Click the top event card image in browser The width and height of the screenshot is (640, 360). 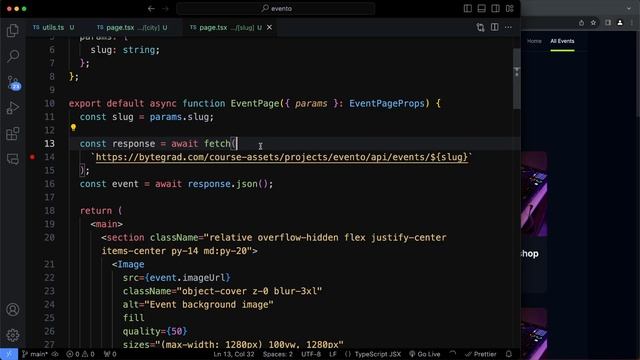pos(534,194)
